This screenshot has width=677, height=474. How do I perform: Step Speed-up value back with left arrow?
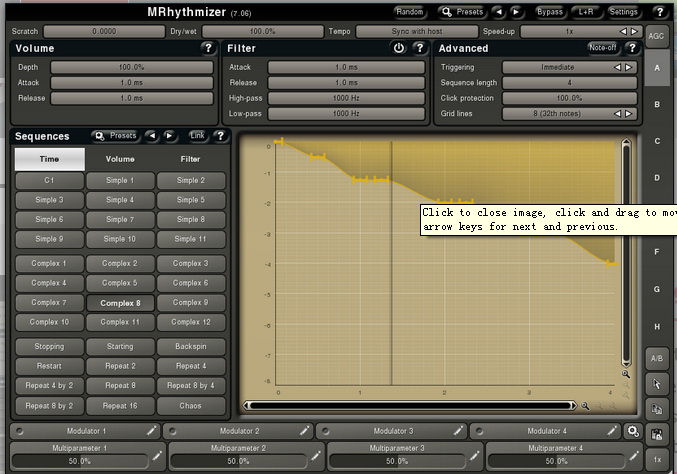click(623, 32)
